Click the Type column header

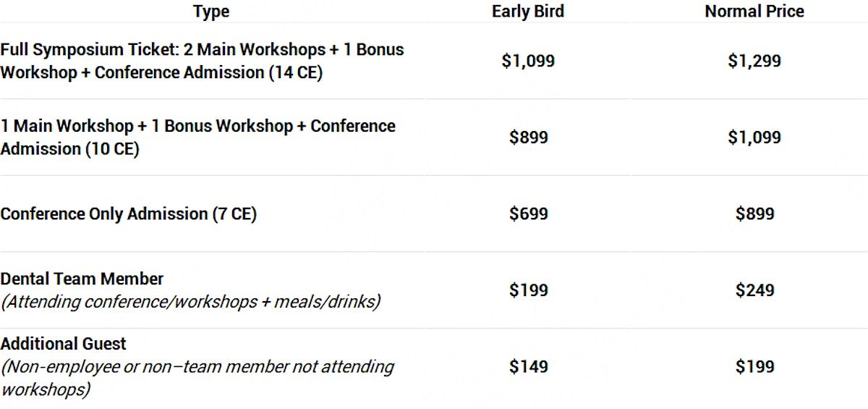tap(211, 12)
